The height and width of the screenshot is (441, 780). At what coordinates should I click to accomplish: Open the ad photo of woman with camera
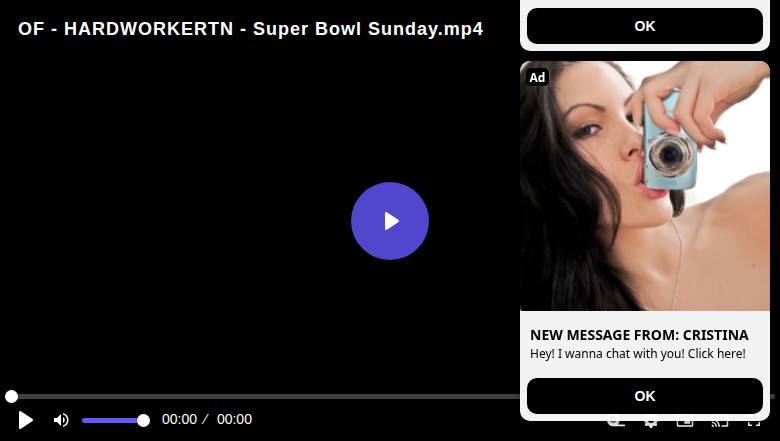[645, 186]
